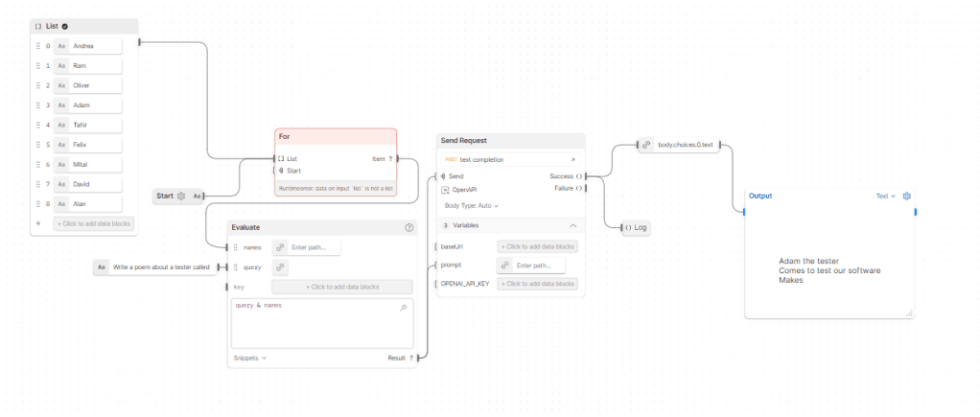Add data blocks for baseUrl
This screenshot has height=417, width=980.
pyautogui.click(x=537, y=246)
